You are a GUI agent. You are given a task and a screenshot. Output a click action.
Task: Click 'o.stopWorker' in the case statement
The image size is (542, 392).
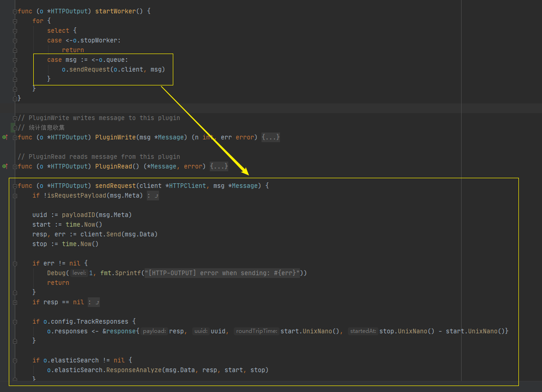95,40
